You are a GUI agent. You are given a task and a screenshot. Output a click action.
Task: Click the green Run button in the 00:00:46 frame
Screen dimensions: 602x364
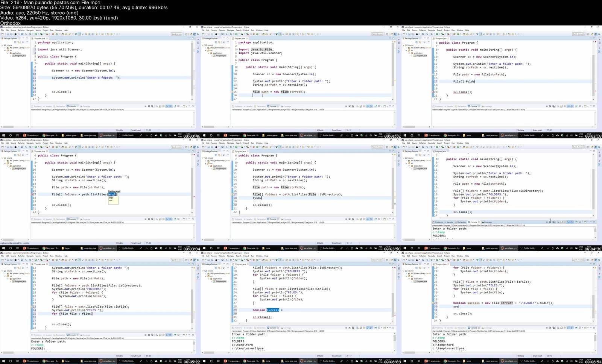[36, 34]
